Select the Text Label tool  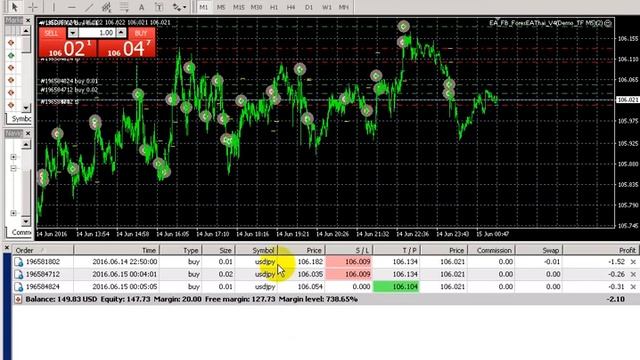(159, 7)
